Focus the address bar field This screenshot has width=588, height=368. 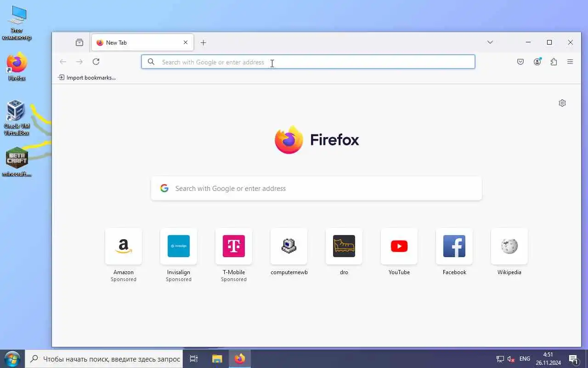point(308,62)
